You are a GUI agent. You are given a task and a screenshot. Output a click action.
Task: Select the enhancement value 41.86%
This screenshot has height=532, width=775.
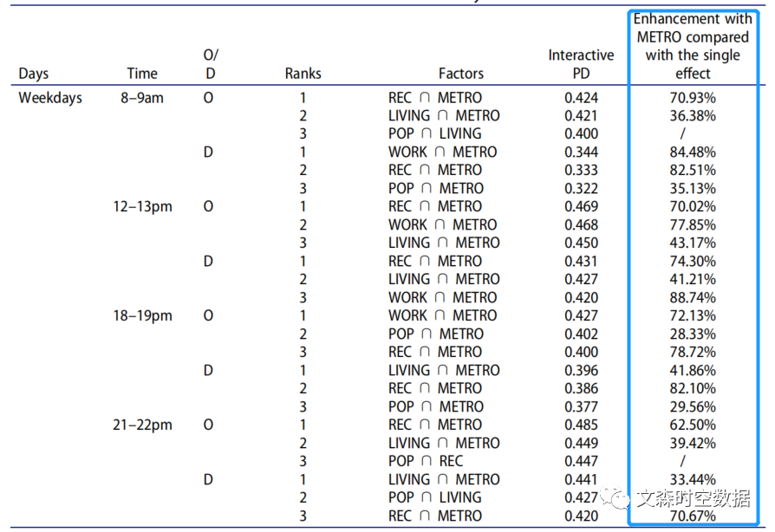point(693,371)
